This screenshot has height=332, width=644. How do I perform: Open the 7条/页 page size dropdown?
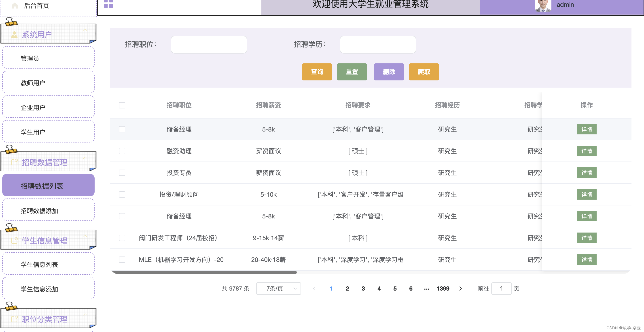click(278, 289)
